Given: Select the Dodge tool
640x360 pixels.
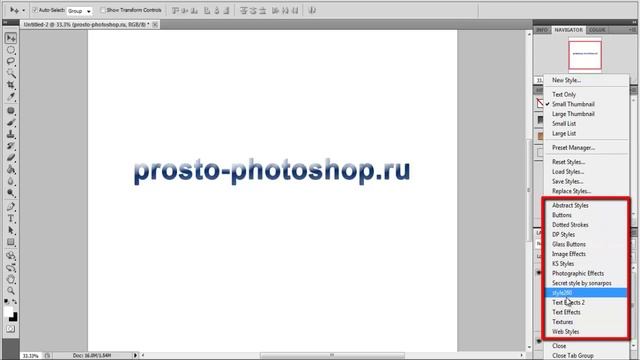Looking at the screenshot, I should coord(11,193).
